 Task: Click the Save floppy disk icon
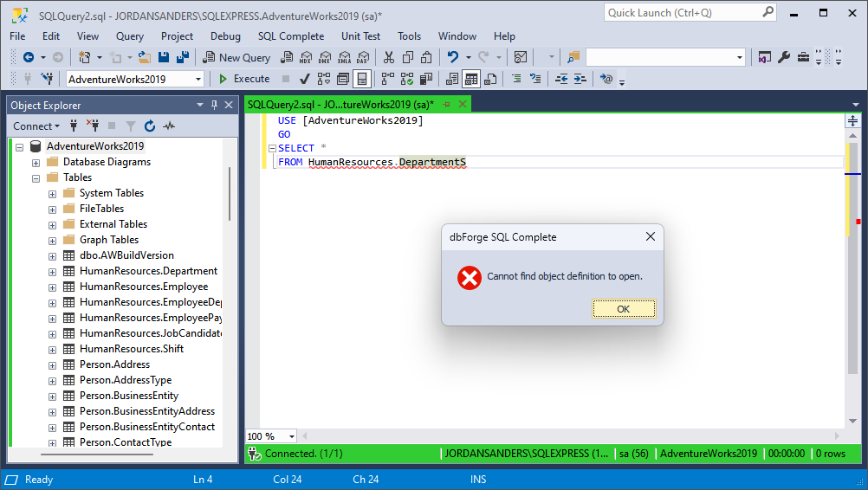click(x=164, y=57)
